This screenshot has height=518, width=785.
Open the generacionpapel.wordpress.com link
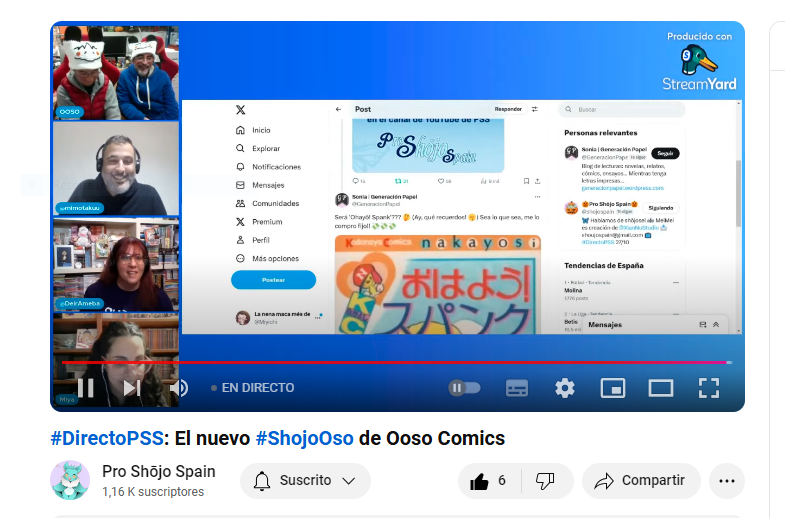(x=622, y=188)
